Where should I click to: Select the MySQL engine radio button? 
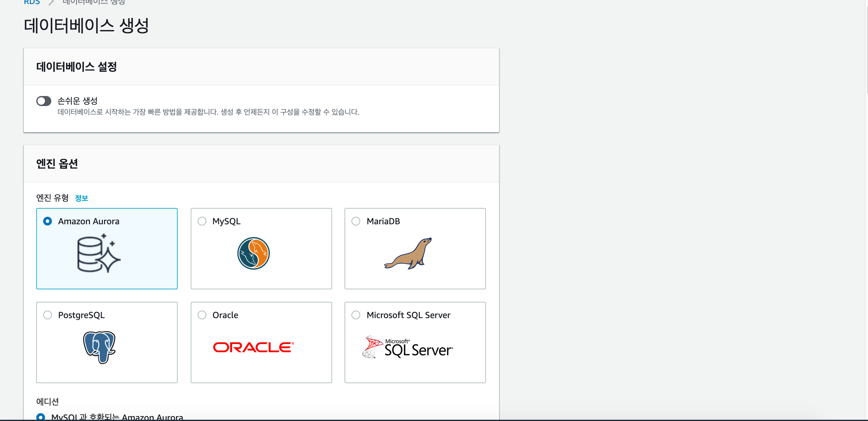pyautogui.click(x=202, y=221)
